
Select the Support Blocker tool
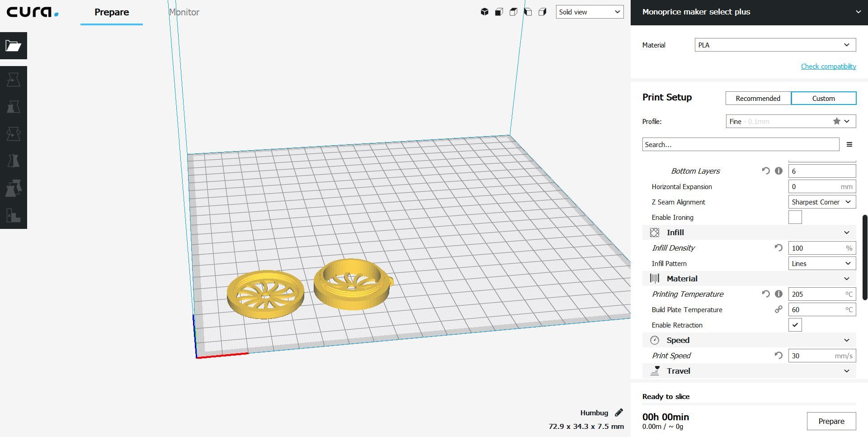click(14, 215)
